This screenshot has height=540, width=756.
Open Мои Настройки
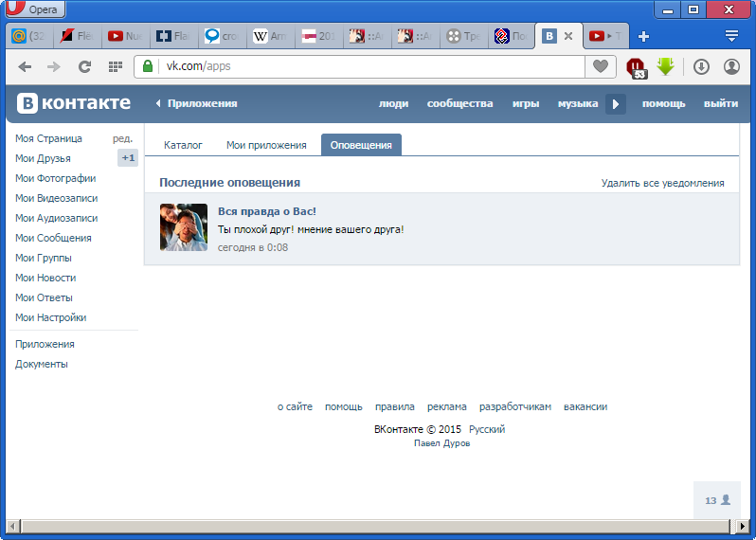(50, 317)
